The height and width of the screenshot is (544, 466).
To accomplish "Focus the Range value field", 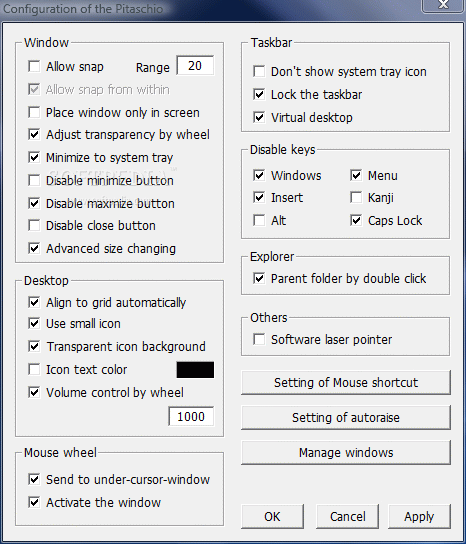I will click(x=195, y=65).
